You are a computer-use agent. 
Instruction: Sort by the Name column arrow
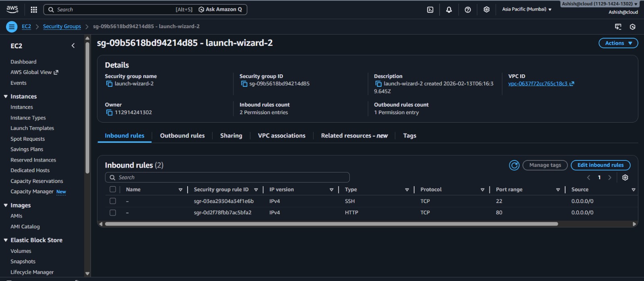[180, 190]
